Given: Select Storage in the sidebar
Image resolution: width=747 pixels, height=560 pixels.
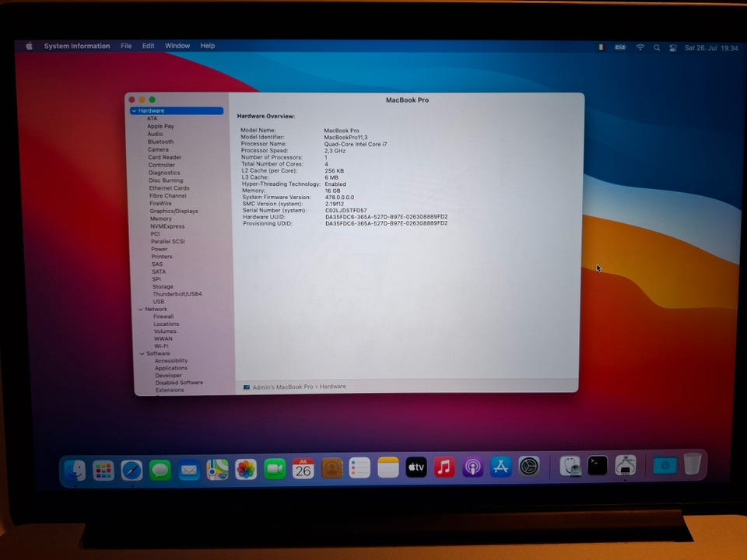Looking at the screenshot, I should tap(163, 287).
